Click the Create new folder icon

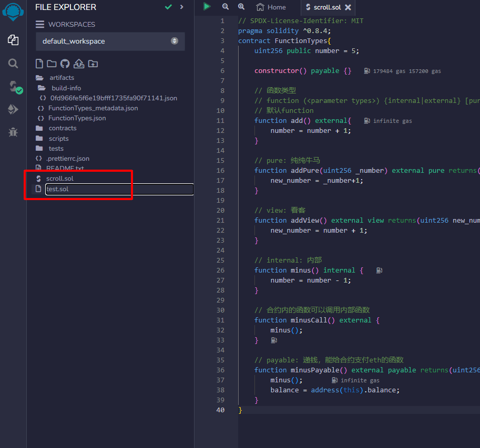coord(52,64)
